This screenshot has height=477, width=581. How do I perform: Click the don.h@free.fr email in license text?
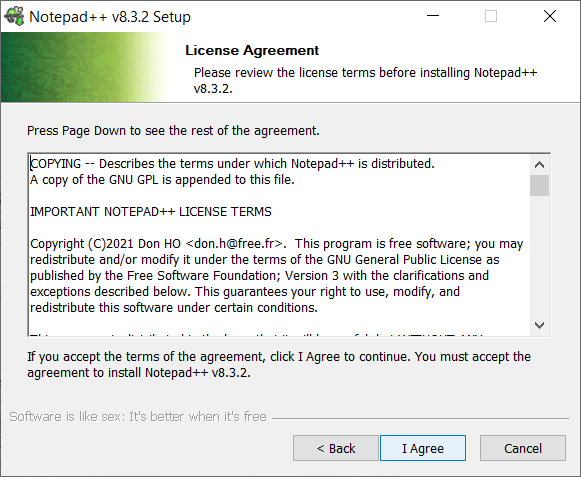(x=235, y=244)
